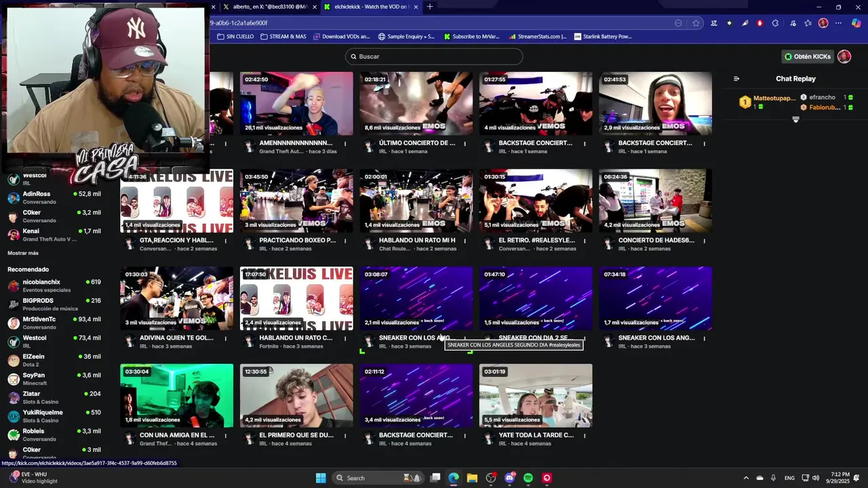Image resolution: width=868 pixels, height=488 pixels.
Task: Open the browser profile avatar
Action: (823, 23)
